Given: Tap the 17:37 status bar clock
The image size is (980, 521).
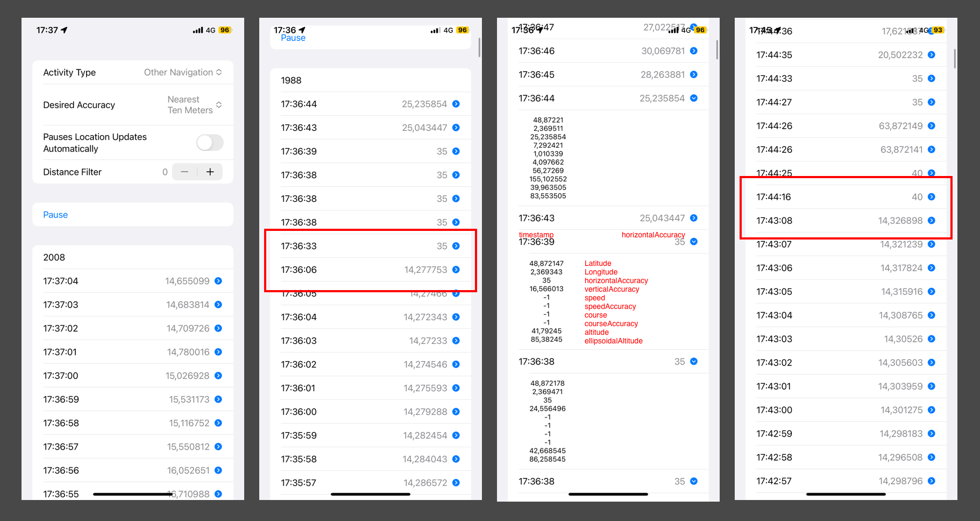Looking at the screenshot, I should tap(47, 30).
